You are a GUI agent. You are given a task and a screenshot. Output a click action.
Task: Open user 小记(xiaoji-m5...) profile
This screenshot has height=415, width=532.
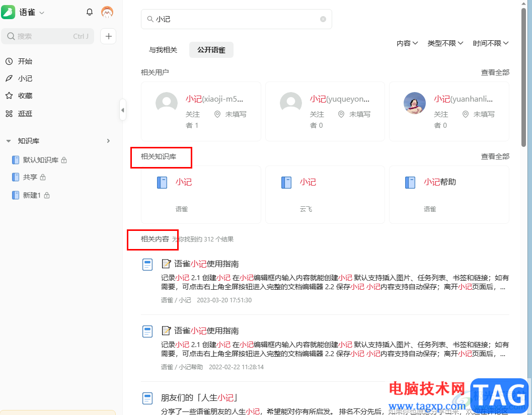coord(214,99)
